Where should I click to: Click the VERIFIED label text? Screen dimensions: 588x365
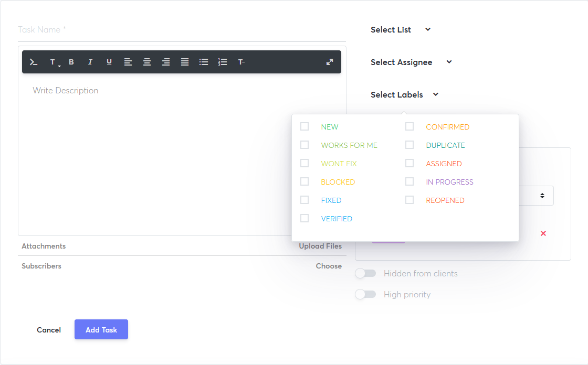[337, 219]
